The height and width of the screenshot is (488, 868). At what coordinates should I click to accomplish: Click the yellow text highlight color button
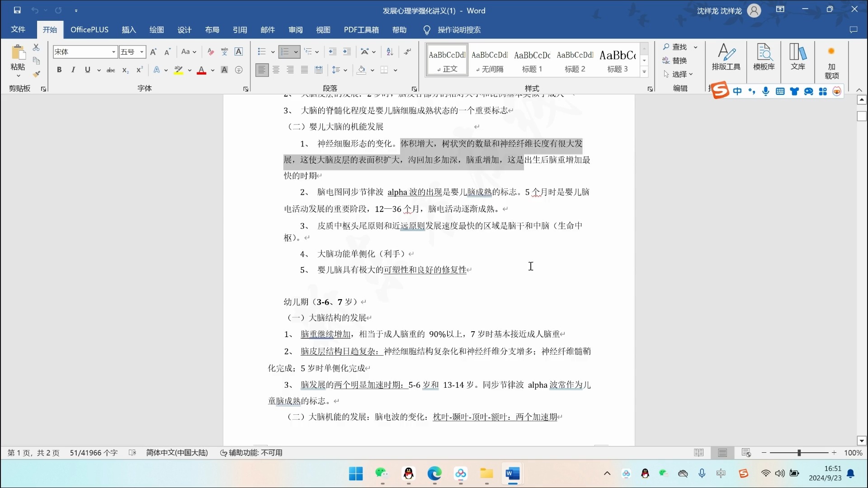(179, 70)
